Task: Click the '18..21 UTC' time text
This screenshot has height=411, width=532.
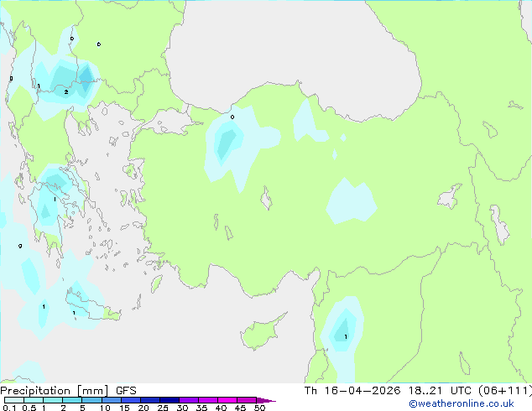Action: pyautogui.click(x=440, y=391)
